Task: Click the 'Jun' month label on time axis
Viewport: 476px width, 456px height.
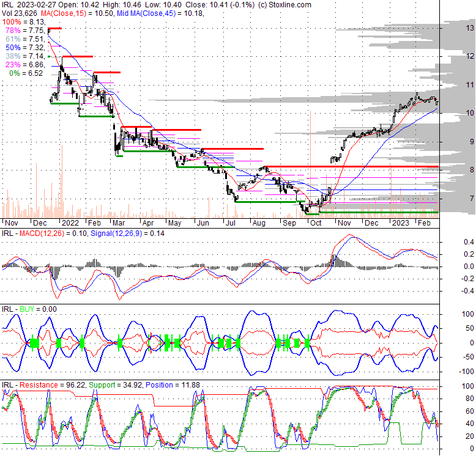Action: tap(203, 223)
